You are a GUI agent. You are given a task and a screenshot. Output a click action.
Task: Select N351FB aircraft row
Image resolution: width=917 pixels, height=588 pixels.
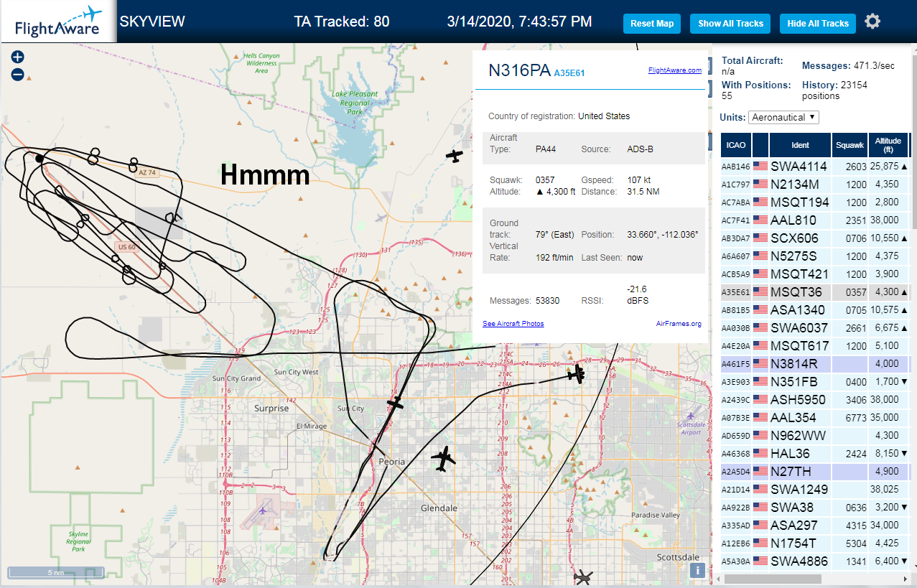click(815, 382)
